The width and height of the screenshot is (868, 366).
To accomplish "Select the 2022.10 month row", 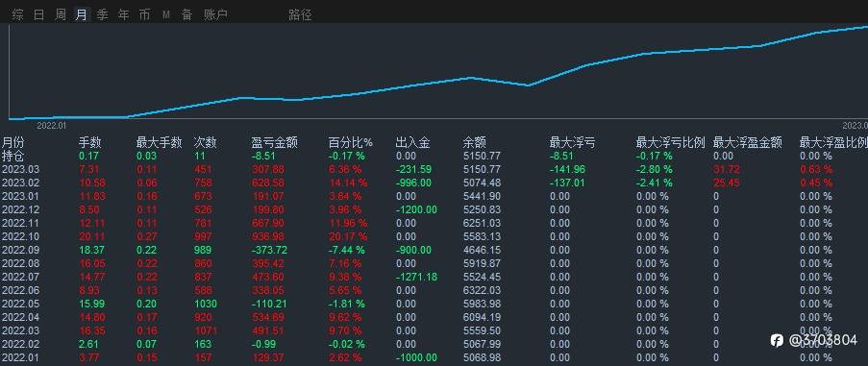I will click(434, 236).
